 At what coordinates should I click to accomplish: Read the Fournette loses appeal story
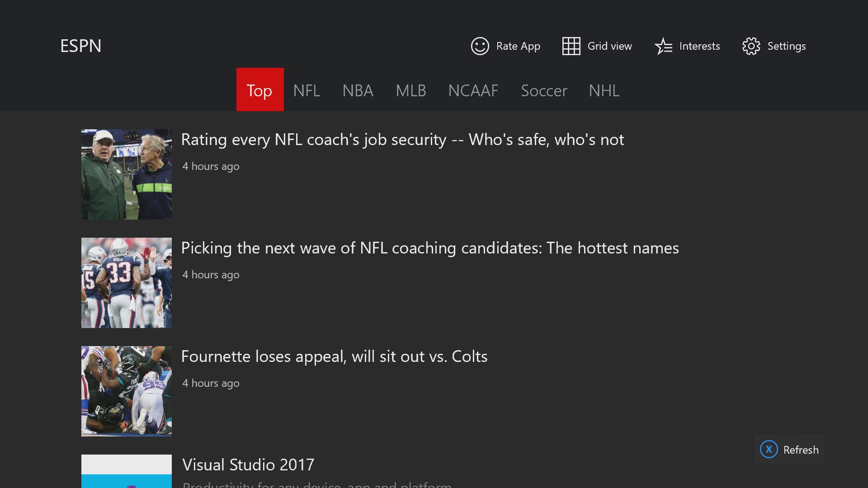click(x=334, y=357)
